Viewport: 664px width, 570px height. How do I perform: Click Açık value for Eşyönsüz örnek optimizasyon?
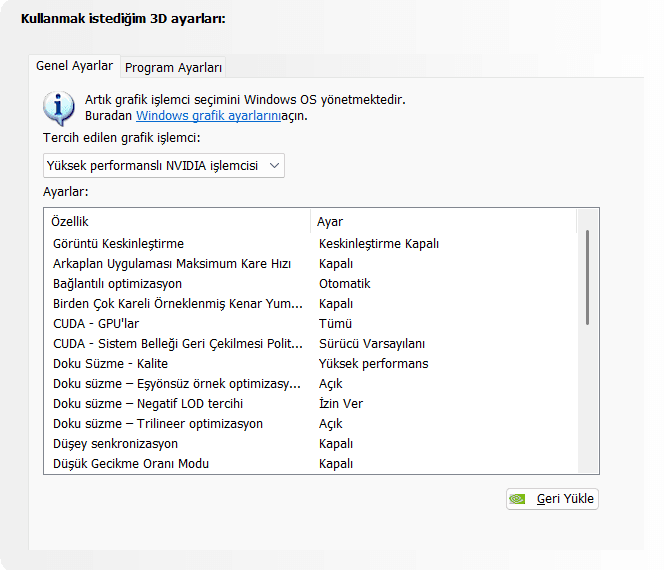click(x=330, y=384)
